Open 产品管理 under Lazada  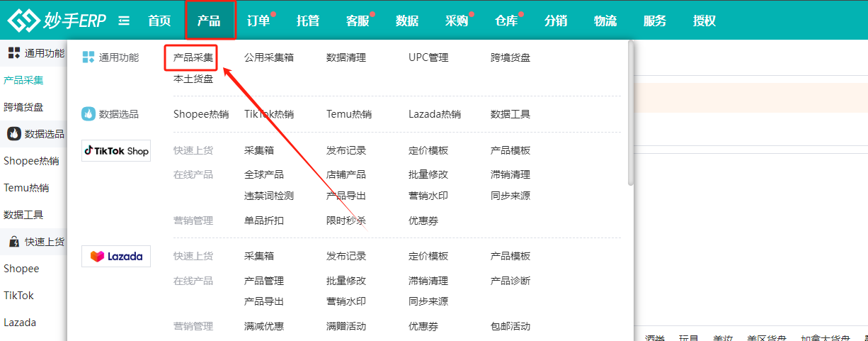(x=264, y=281)
